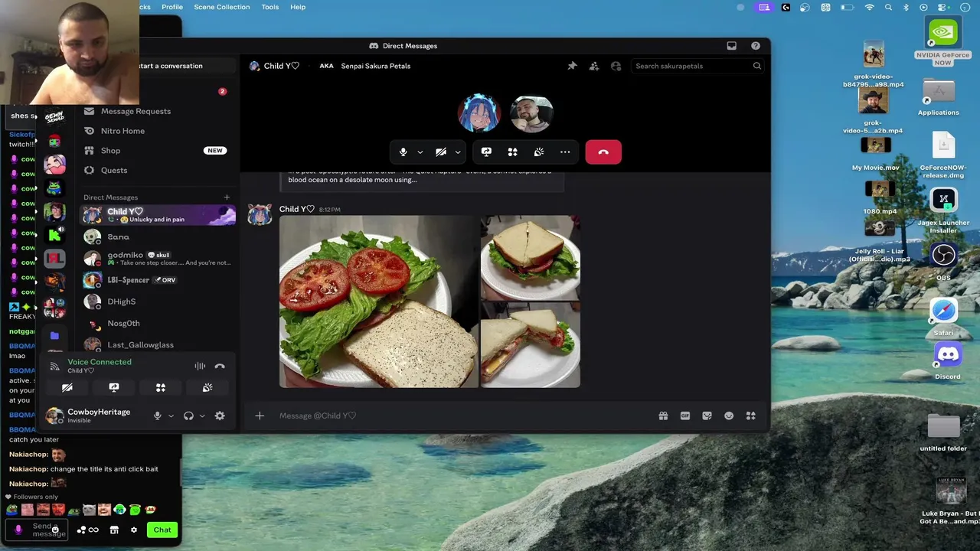Mute microphone in the call controls
The image size is (980, 551).
(x=403, y=152)
